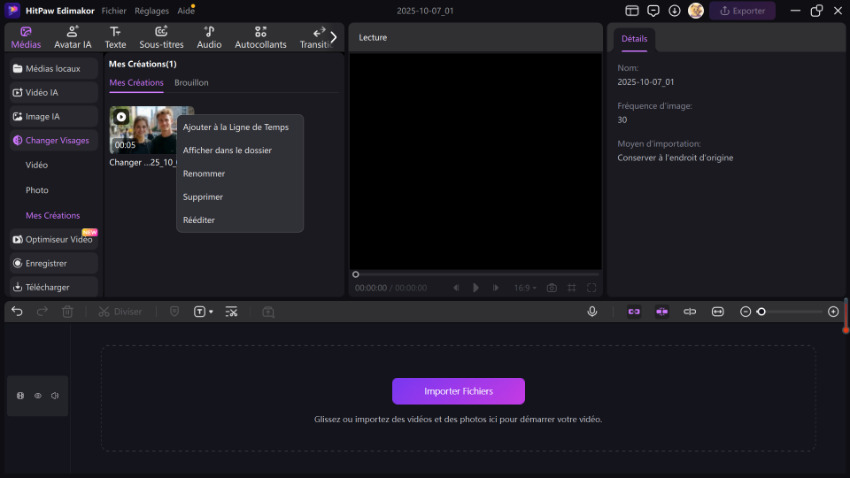Choose Renommer from the context menu
The height and width of the screenshot is (478, 850).
coord(204,174)
